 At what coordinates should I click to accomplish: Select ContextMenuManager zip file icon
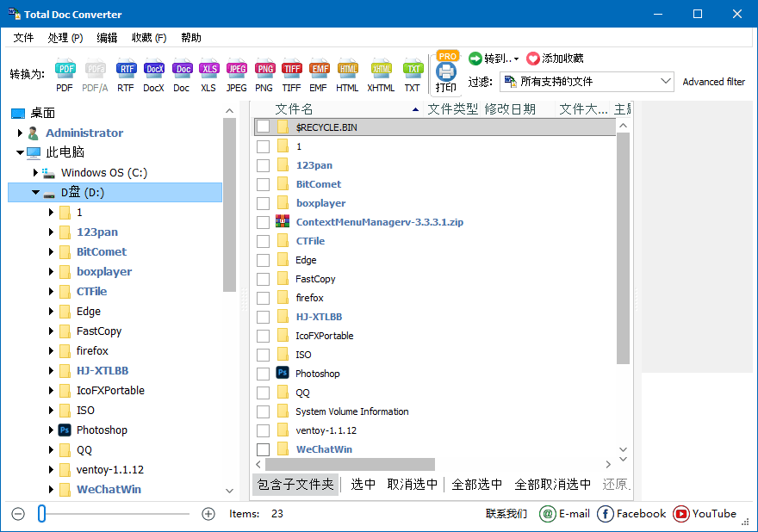pos(283,222)
